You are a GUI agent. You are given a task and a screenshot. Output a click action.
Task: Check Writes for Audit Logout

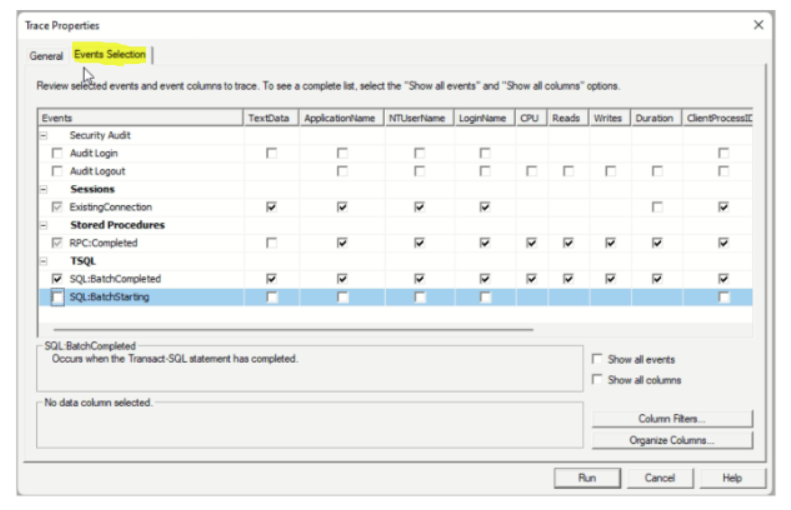(x=610, y=171)
